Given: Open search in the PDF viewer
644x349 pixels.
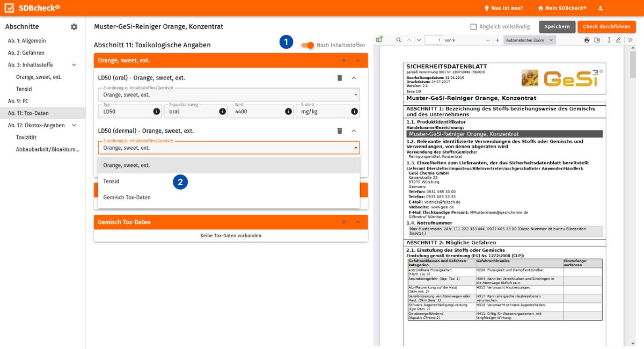Looking at the screenshot, I should click(x=398, y=40).
